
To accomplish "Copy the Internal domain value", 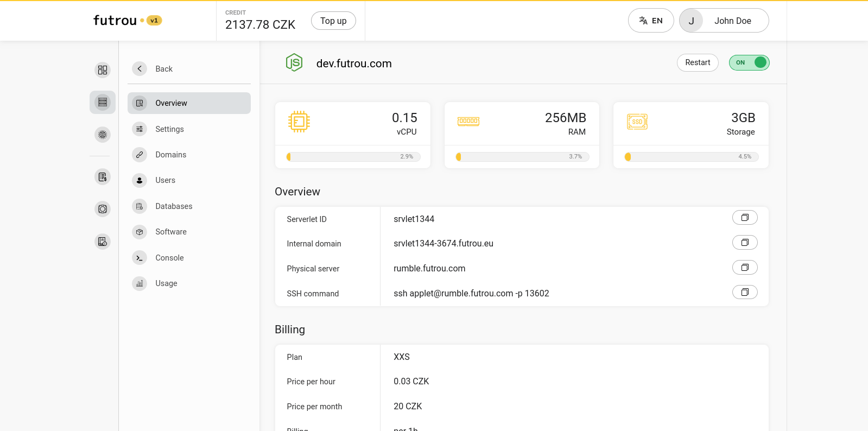I will [745, 243].
